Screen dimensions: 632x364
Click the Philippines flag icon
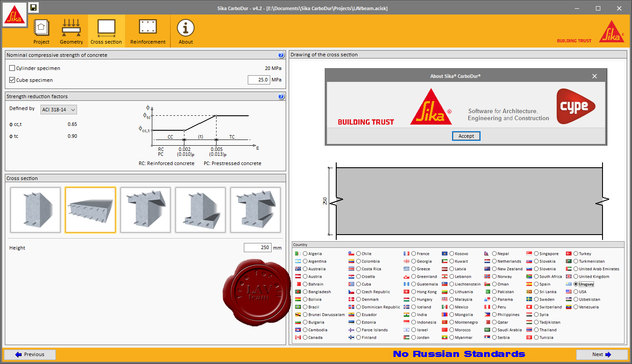487,314
